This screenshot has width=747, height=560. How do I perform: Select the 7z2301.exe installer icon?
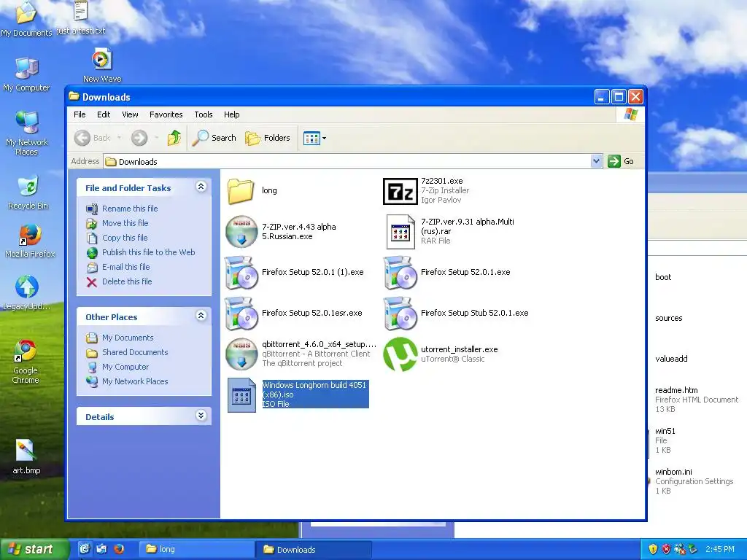point(400,191)
